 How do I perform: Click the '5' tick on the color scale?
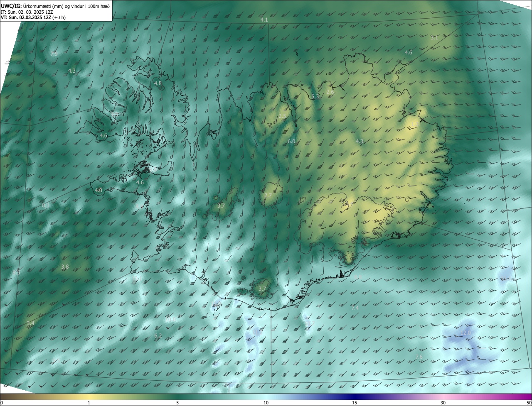pos(177,403)
